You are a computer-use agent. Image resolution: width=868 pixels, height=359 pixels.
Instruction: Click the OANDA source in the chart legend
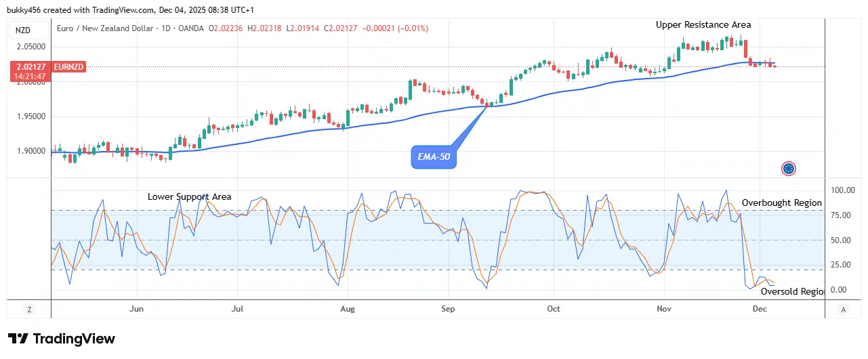coord(190,28)
